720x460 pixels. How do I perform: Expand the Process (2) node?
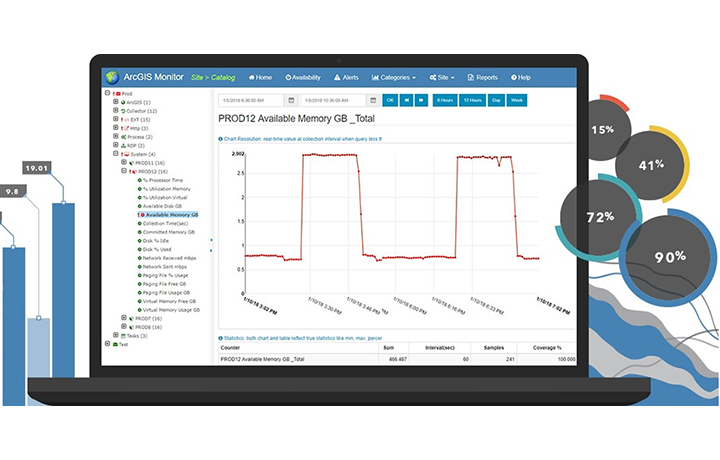[x=116, y=136]
